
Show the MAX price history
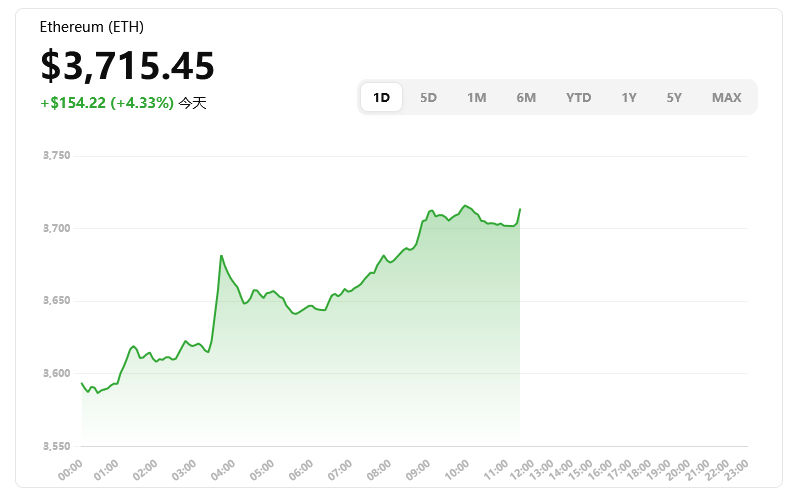click(x=726, y=97)
